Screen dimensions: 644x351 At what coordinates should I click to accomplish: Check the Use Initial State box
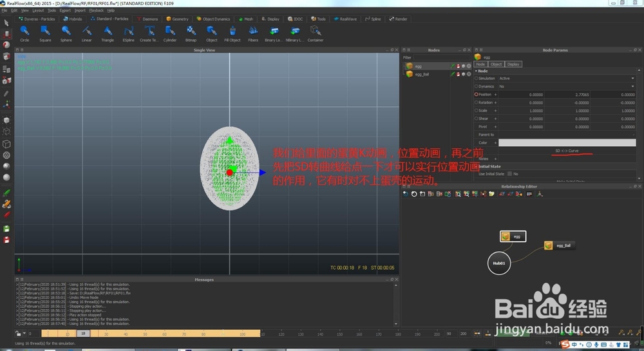509,174
